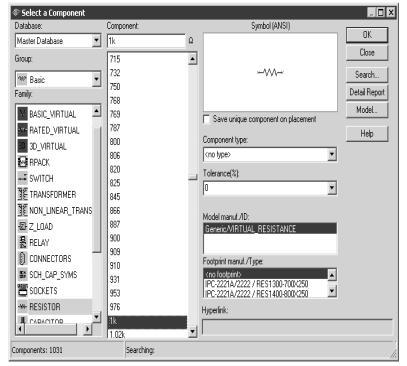Image resolution: width=407 pixels, height=366 pixels.
Task: Click the Basic group icon in dropdown
Action: click(22, 79)
